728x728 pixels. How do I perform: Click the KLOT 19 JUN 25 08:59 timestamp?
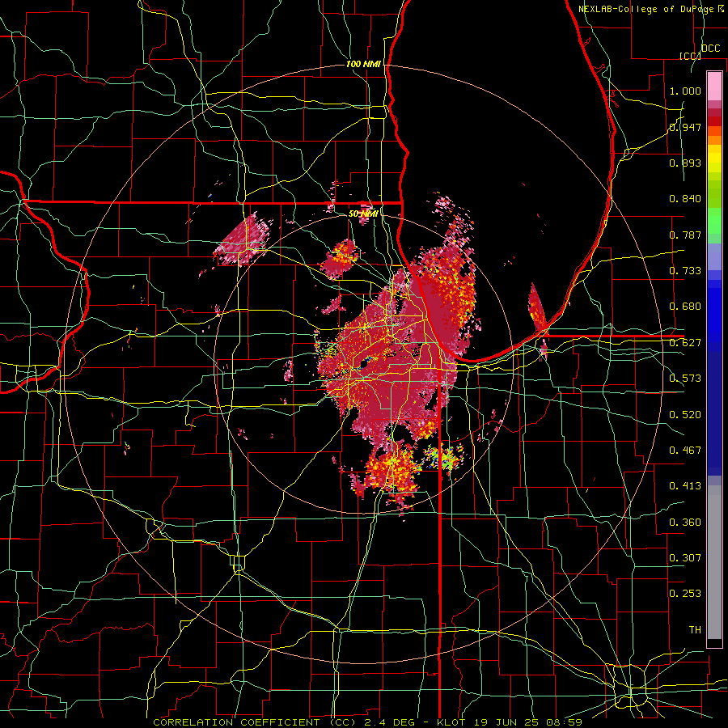[x=510, y=722]
